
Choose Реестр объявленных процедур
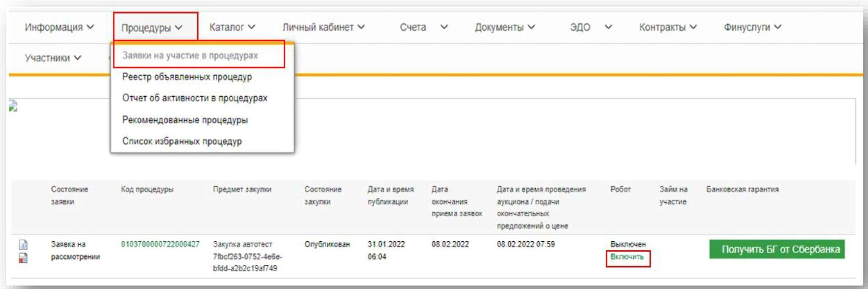[x=187, y=77]
